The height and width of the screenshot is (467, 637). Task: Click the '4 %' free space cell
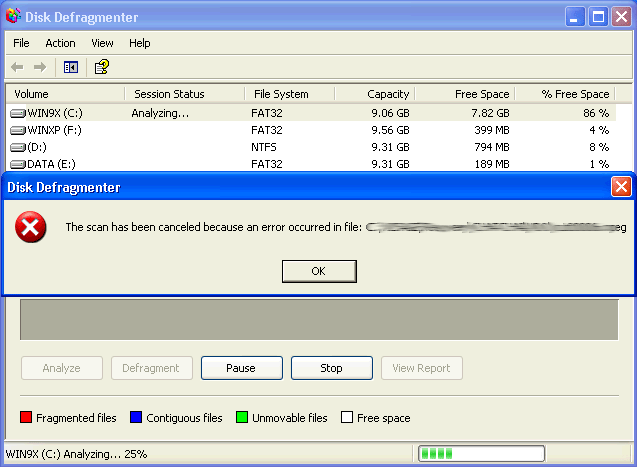tap(599, 130)
